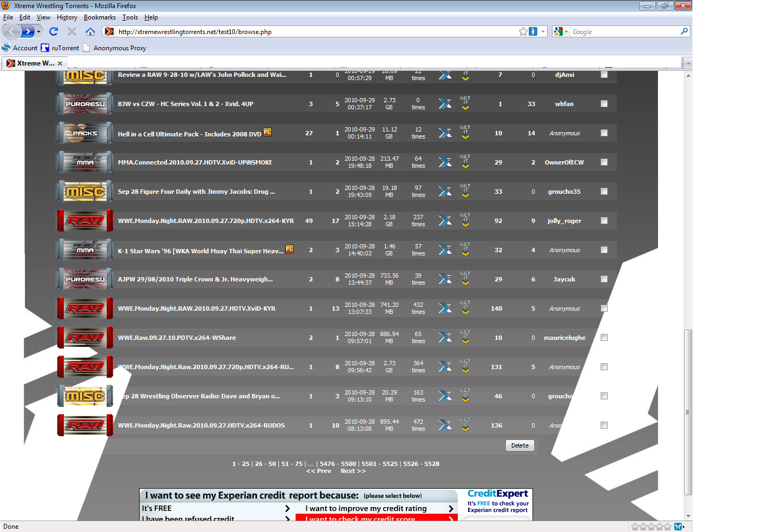Image resolution: width=776 pixels, height=532 pixels.
Task: Open the ruTorrent bookmark
Action: point(60,48)
